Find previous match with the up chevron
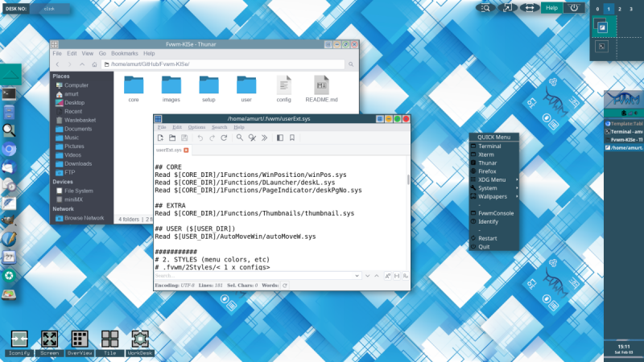 [x=377, y=276]
